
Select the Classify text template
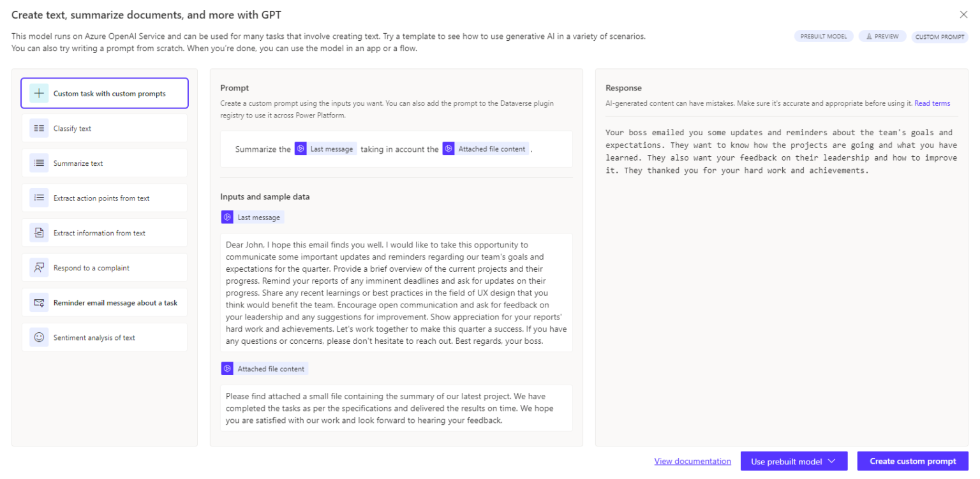104,128
